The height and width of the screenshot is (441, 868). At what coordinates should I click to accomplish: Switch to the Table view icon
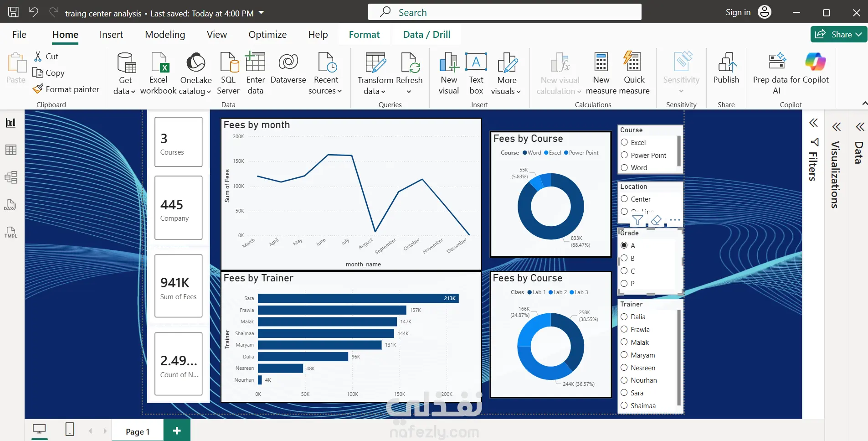coord(11,150)
